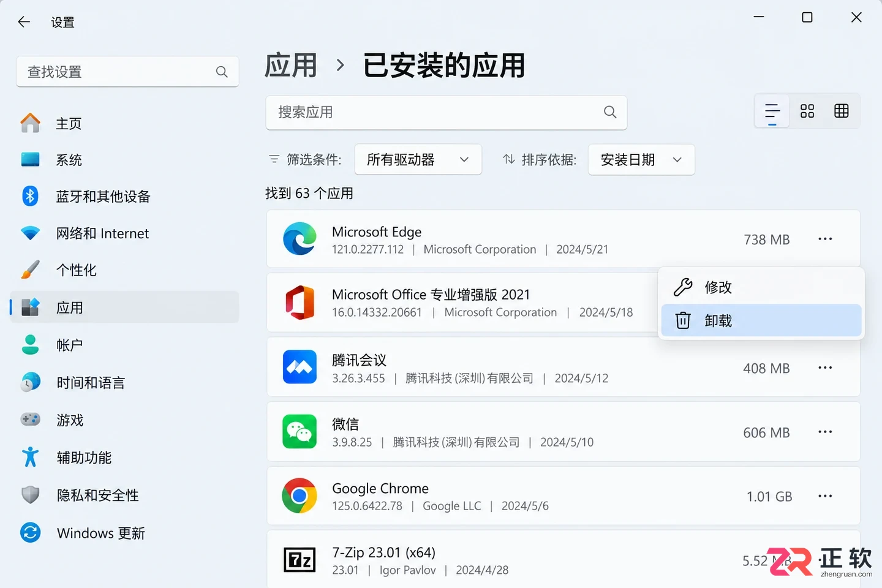
Task: Open 蓝牙和其他设备 settings
Action: (125, 197)
